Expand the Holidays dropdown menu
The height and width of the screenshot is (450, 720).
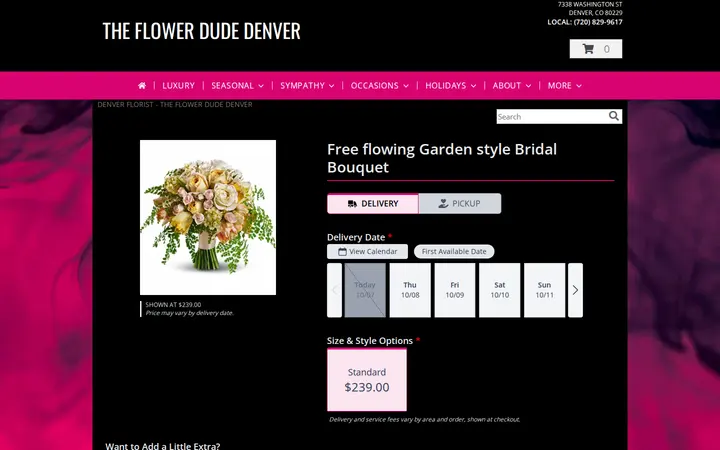tap(450, 85)
